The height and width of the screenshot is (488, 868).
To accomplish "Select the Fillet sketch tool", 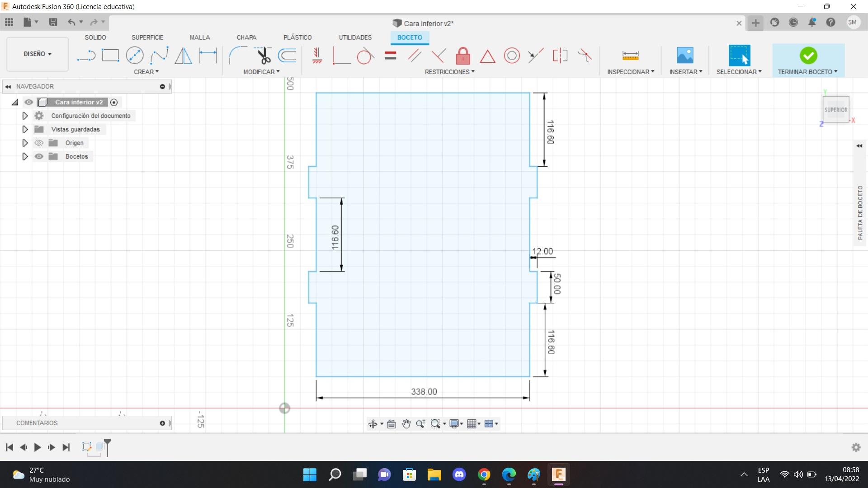I will 237,56.
